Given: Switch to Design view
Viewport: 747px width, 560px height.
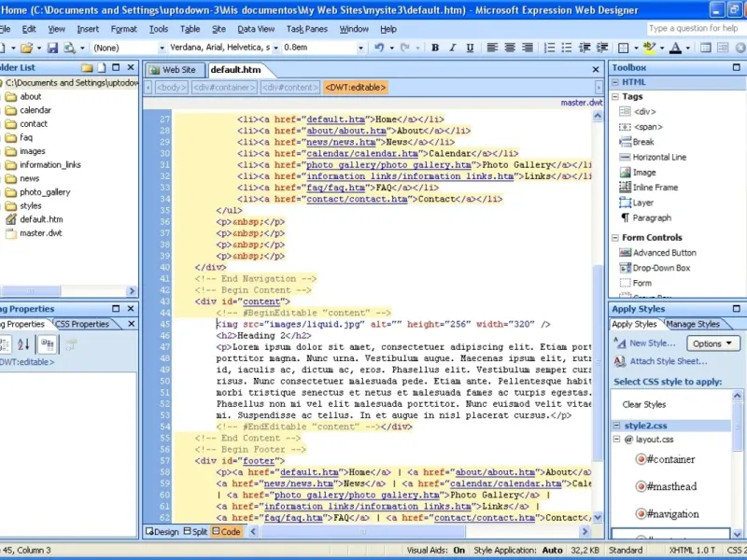Looking at the screenshot, I should [x=162, y=531].
